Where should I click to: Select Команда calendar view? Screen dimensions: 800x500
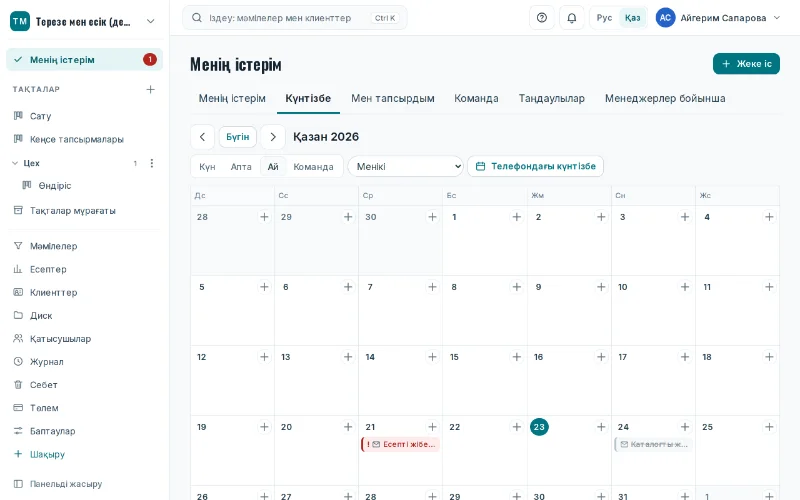[x=313, y=167]
